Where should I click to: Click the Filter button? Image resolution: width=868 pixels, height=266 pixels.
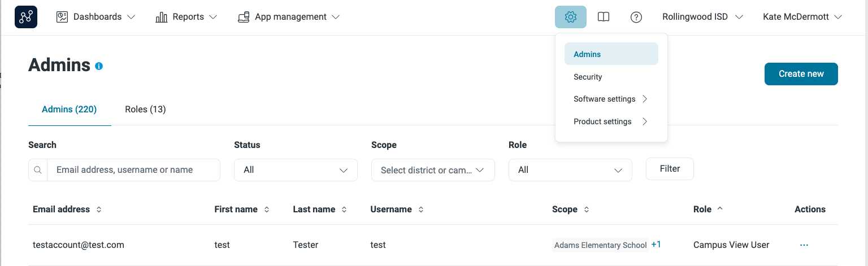[x=670, y=169]
